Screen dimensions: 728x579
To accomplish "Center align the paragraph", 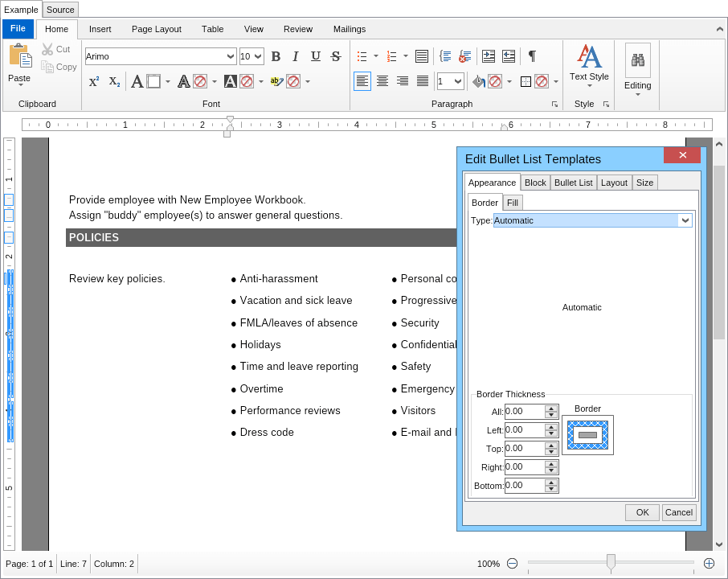I will [382, 81].
